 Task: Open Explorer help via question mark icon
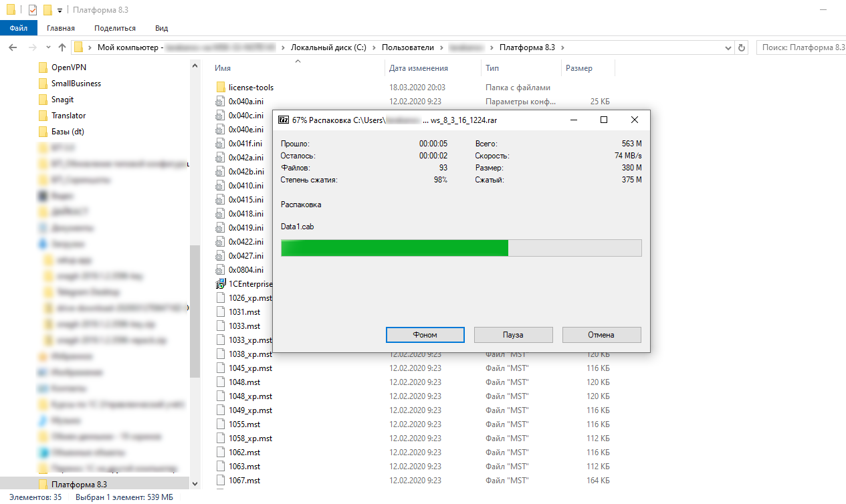click(x=839, y=28)
